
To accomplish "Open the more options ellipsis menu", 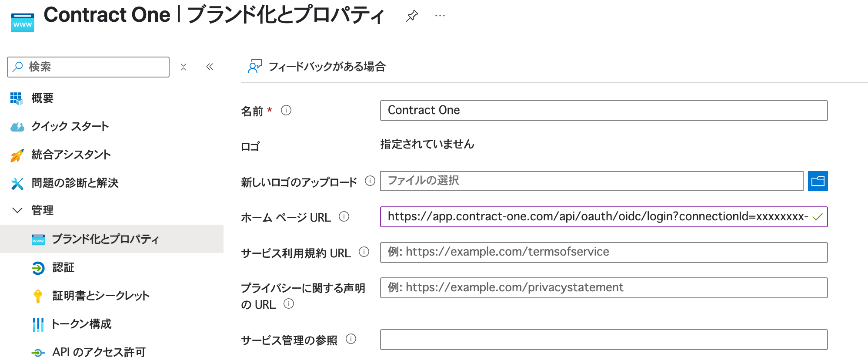I will pyautogui.click(x=440, y=16).
